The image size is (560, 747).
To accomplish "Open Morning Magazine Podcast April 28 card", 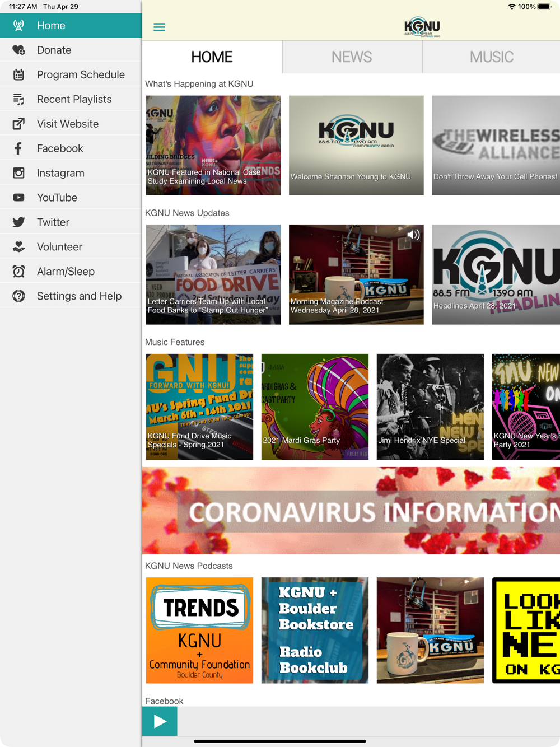I will click(356, 275).
